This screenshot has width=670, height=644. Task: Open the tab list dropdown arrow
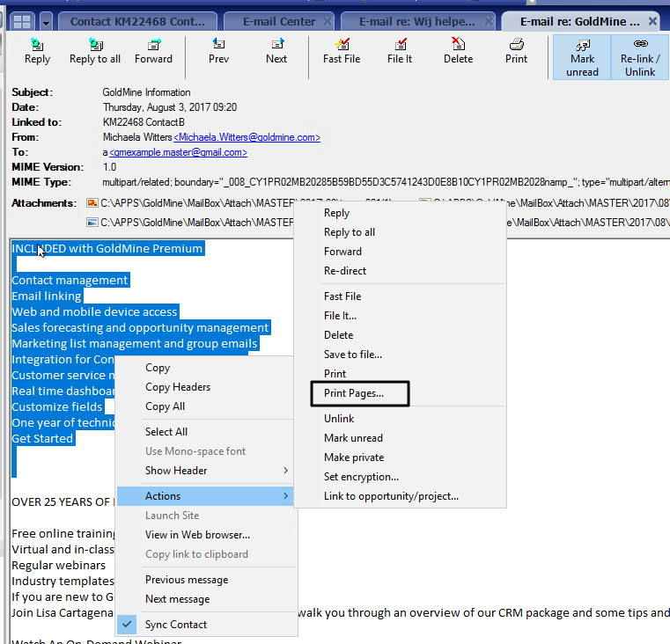[x=46, y=21]
